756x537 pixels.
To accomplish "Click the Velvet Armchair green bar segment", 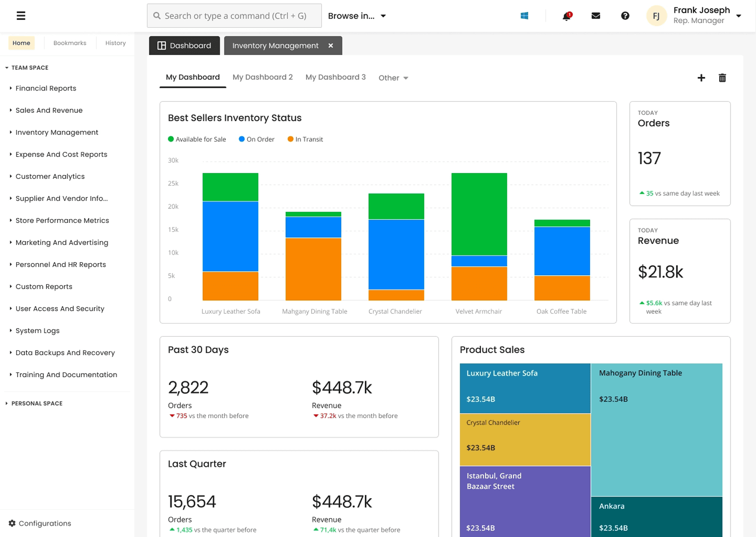I will coord(479,214).
